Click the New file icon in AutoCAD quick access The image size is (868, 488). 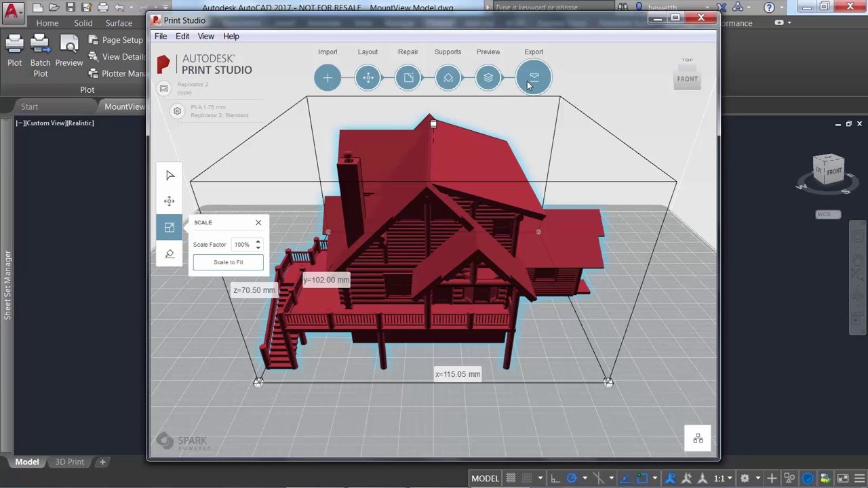(x=38, y=7)
